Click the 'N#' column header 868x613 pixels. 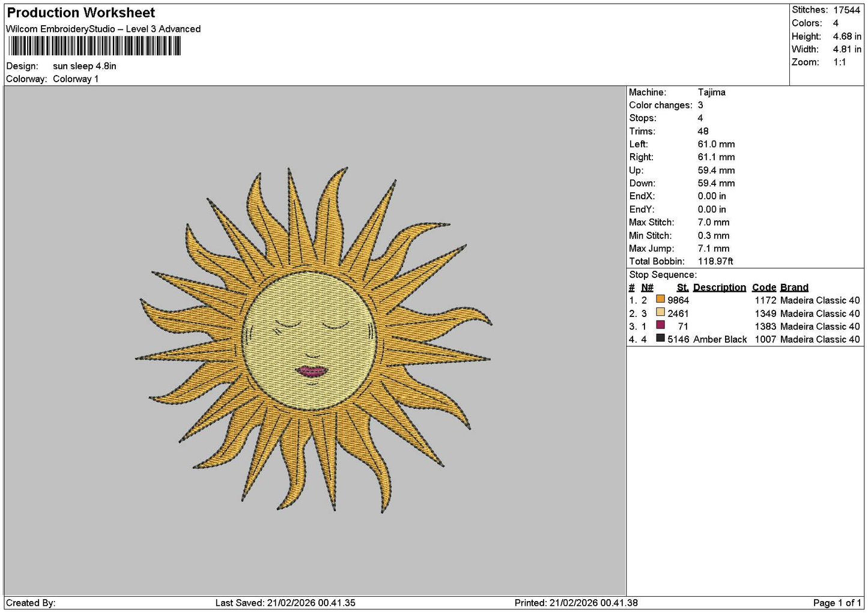pos(647,288)
